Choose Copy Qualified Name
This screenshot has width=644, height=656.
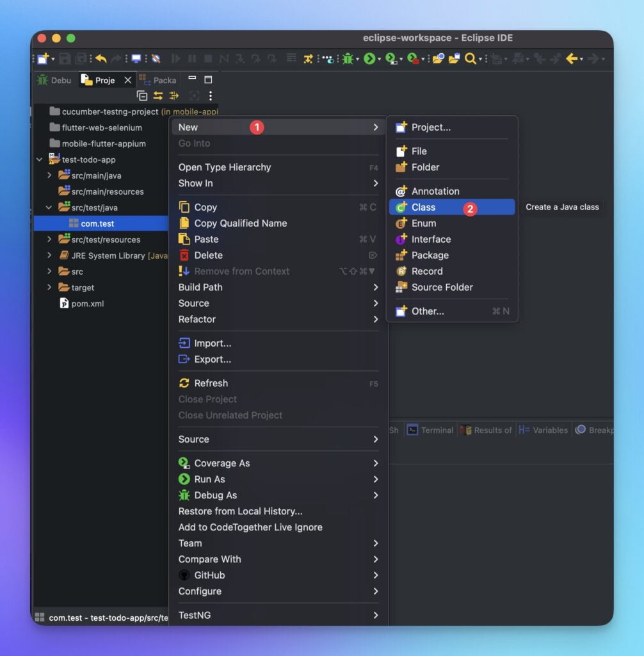[x=278, y=223]
